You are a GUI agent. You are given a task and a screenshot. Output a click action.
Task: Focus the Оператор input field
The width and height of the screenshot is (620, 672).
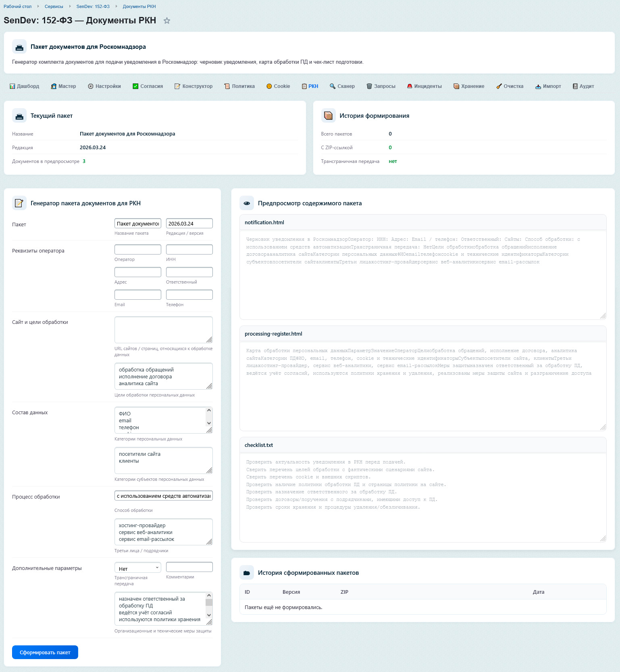[x=137, y=250]
